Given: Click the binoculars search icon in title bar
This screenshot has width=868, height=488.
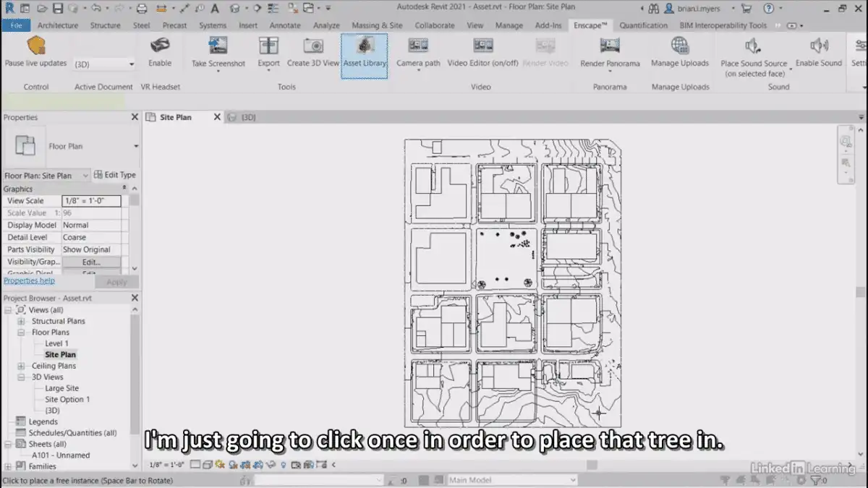Looking at the screenshot, I should point(653,9).
